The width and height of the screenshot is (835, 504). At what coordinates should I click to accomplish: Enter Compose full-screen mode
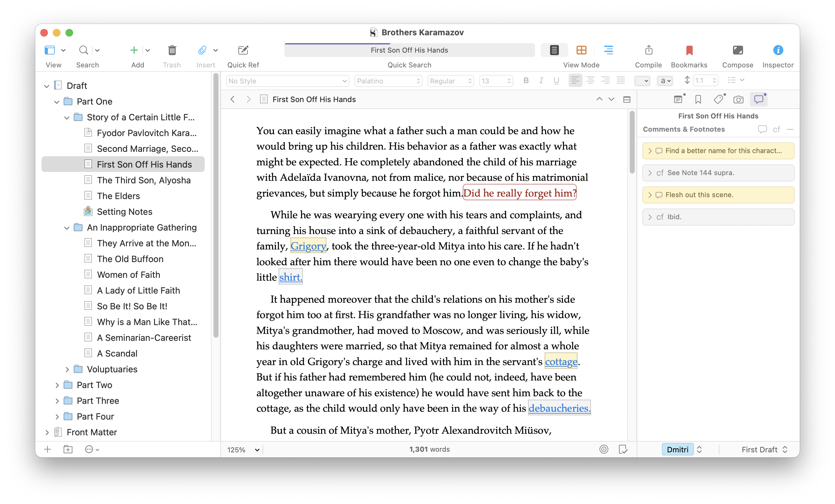(737, 50)
